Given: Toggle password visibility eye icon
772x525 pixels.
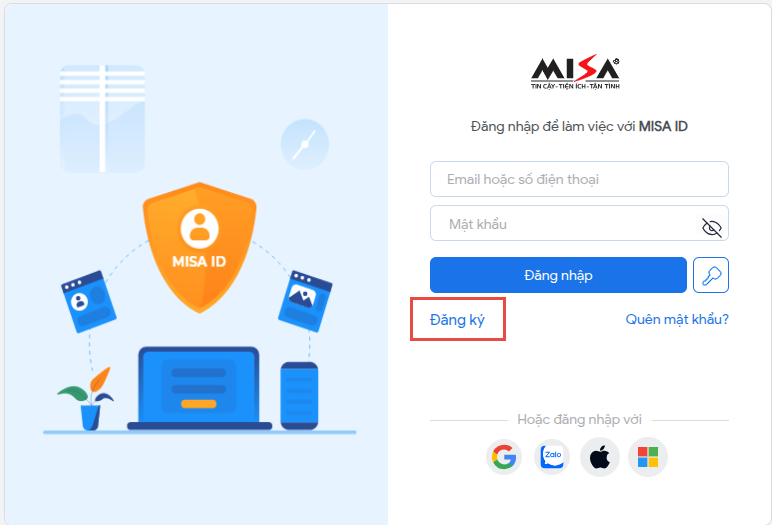Looking at the screenshot, I should (x=711, y=228).
